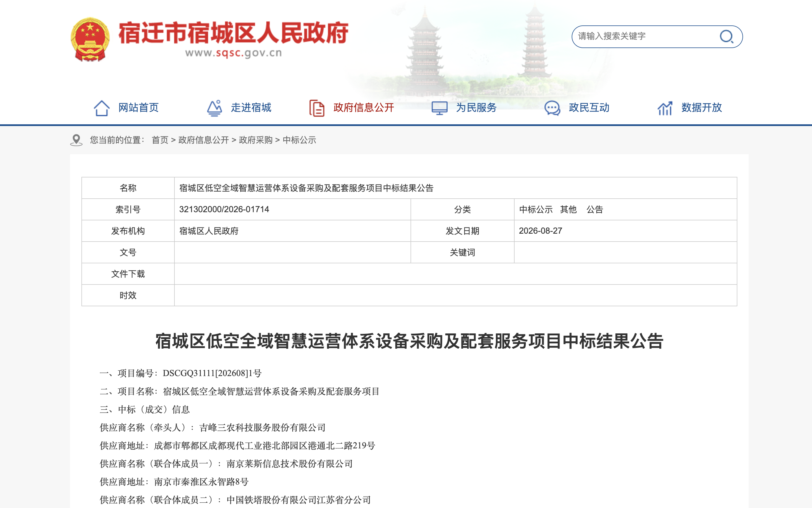The image size is (812, 508).
Task: Click the 二、项目名称 line
Action: (239, 391)
